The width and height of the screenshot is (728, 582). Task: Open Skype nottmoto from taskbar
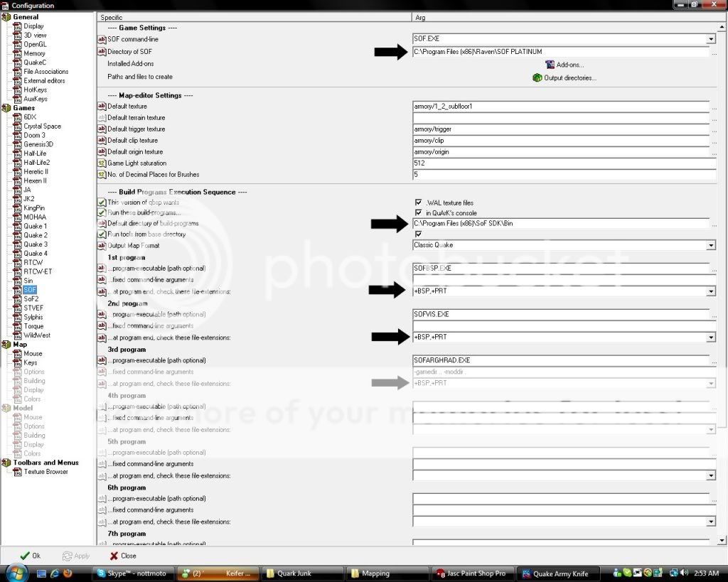tap(133, 573)
